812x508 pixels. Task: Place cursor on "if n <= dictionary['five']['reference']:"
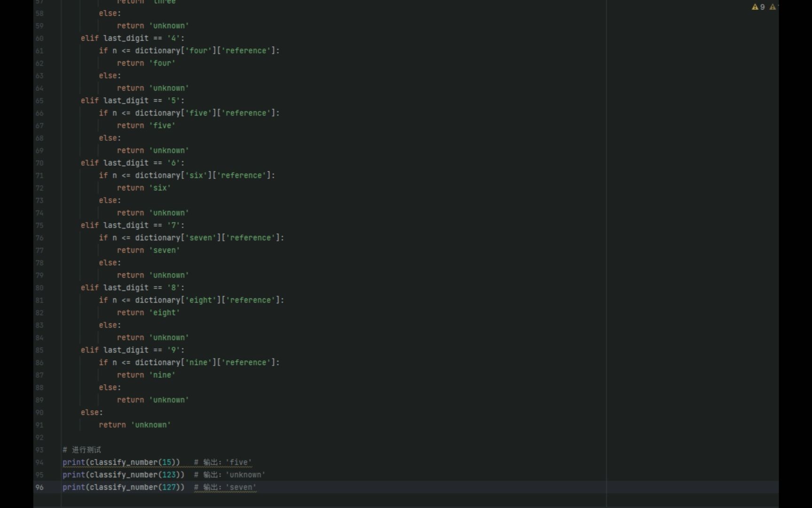click(189, 113)
